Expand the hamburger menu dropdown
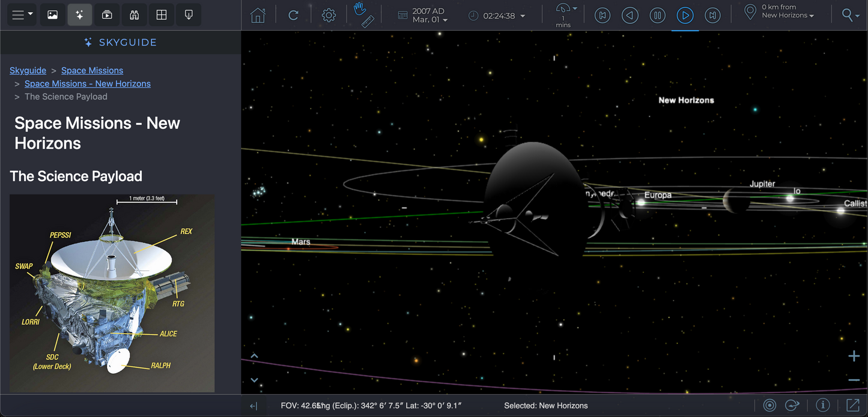This screenshot has height=417, width=868. pos(23,15)
